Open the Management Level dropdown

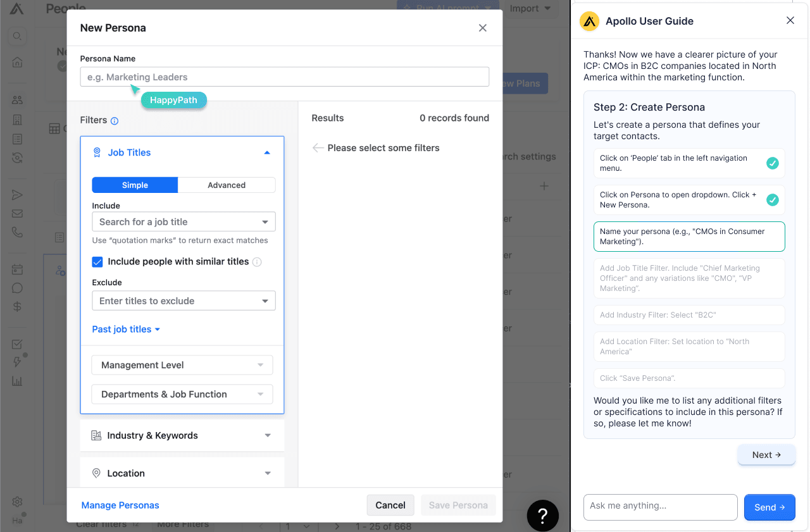(x=182, y=365)
